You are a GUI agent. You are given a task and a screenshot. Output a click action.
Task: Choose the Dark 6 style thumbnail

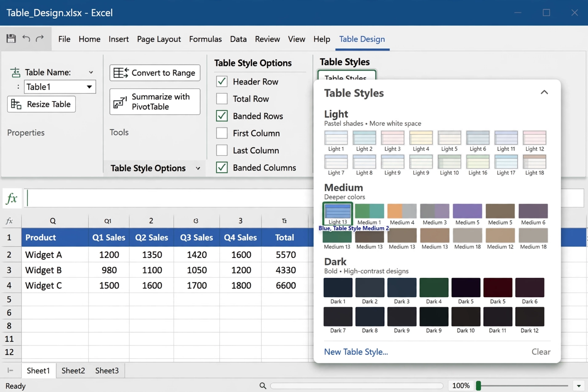(530, 288)
